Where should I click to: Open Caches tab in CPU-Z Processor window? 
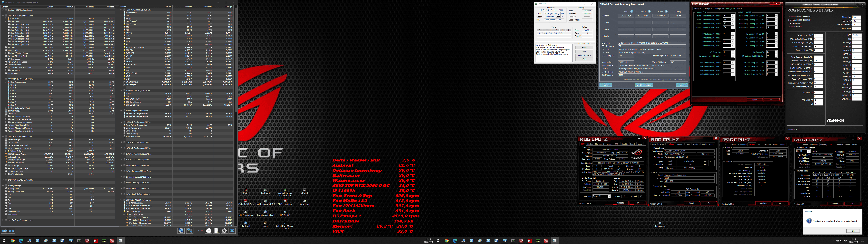click(590, 144)
